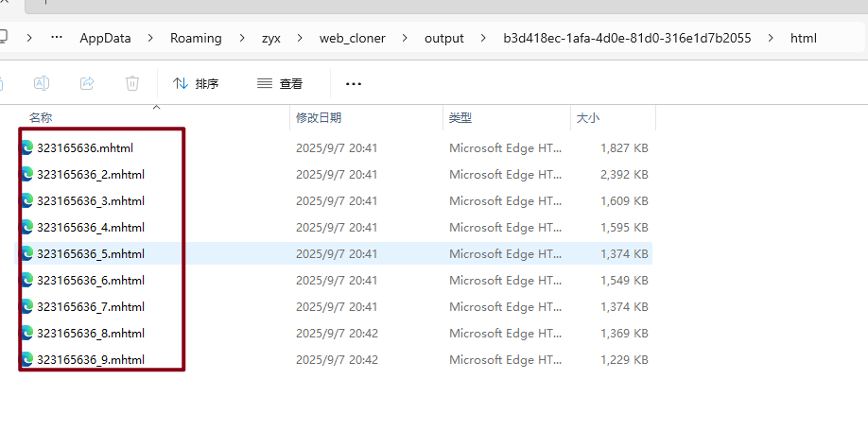Click the Delete trash can icon

[x=132, y=83]
